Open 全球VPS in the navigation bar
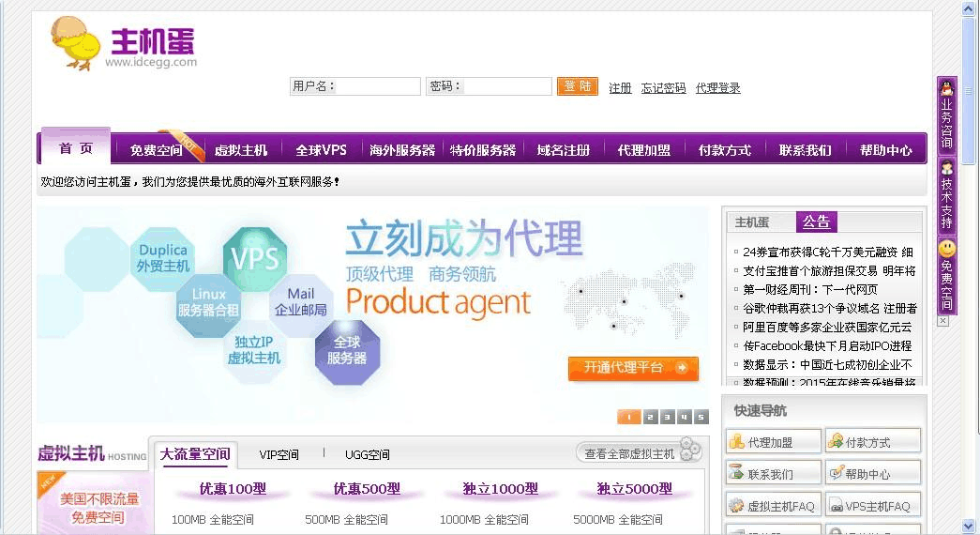This screenshot has height=535, width=980. coord(321,150)
